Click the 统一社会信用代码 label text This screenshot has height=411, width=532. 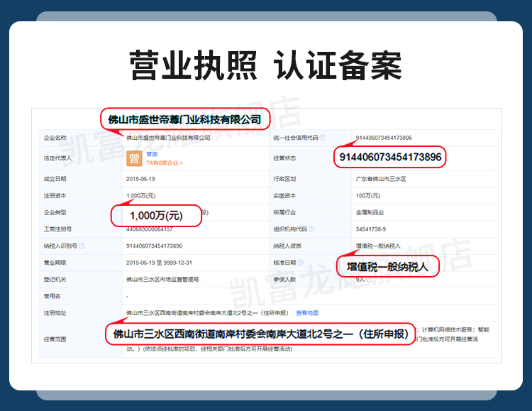pos(296,138)
